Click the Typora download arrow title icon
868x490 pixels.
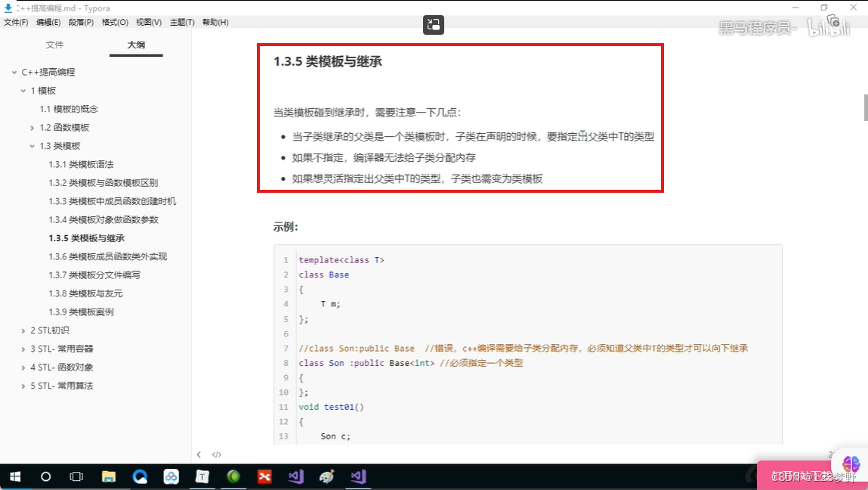tap(8, 8)
